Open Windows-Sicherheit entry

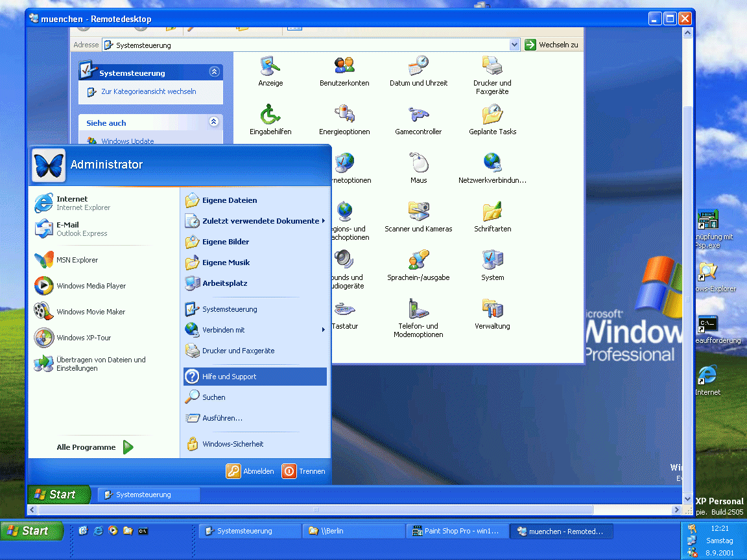tap(255, 444)
